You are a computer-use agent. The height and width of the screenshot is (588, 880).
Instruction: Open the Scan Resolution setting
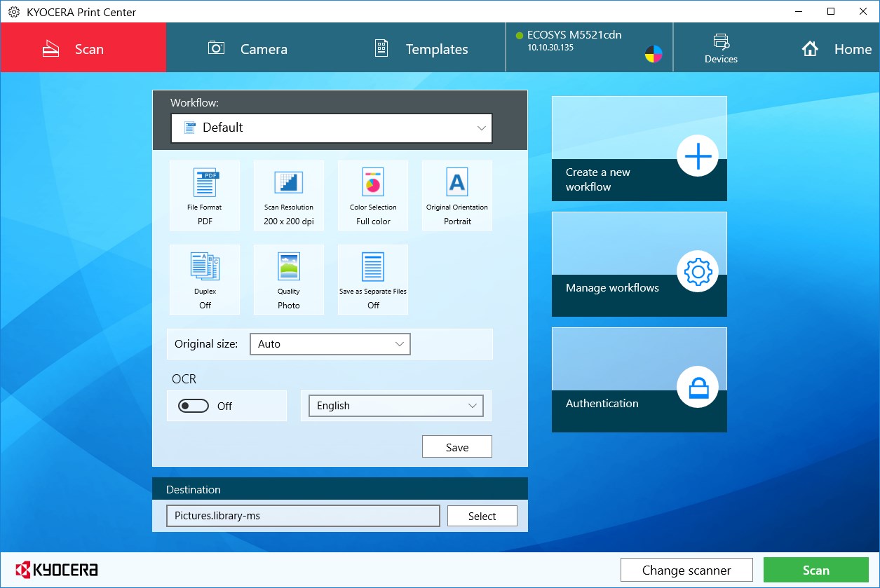click(x=289, y=196)
